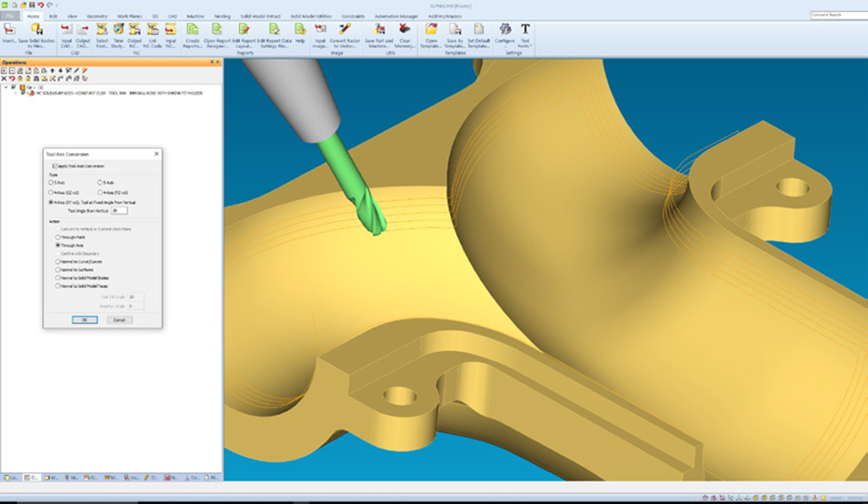Click the Undo icon in quick access toolbar

click(40, 5)
